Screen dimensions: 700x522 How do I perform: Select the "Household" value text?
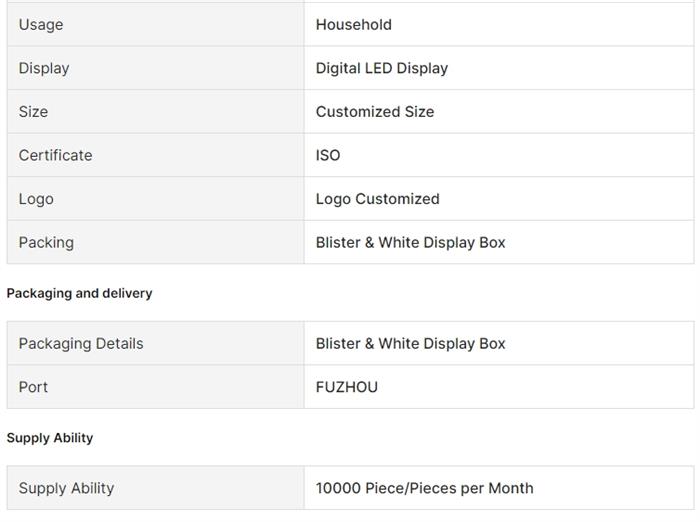point(353,24)
